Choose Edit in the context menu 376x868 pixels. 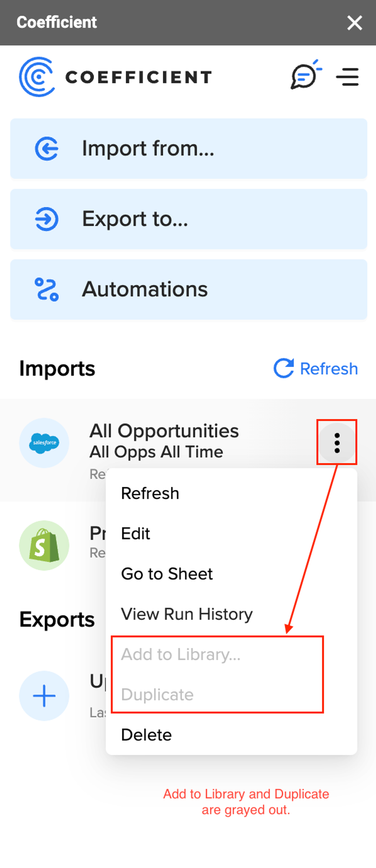click(232, 534)
